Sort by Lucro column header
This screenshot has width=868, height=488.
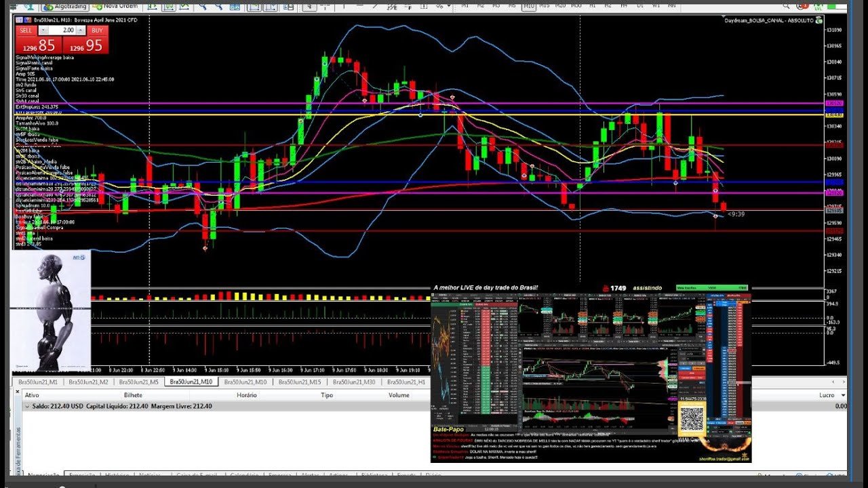827,395
